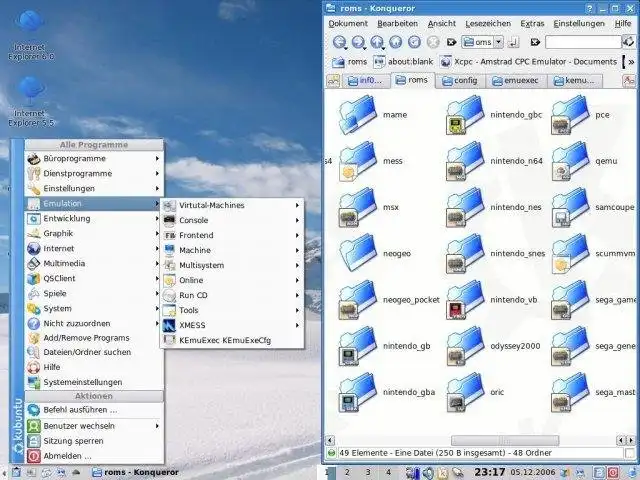Click the Go button beside location combo

pos(513,42)
